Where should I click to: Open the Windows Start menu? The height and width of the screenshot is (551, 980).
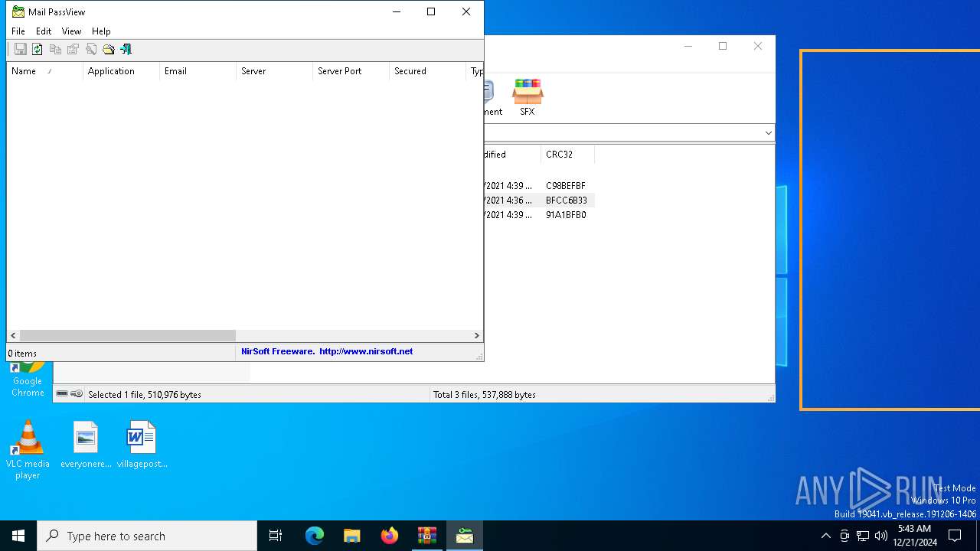coord(18,536)
